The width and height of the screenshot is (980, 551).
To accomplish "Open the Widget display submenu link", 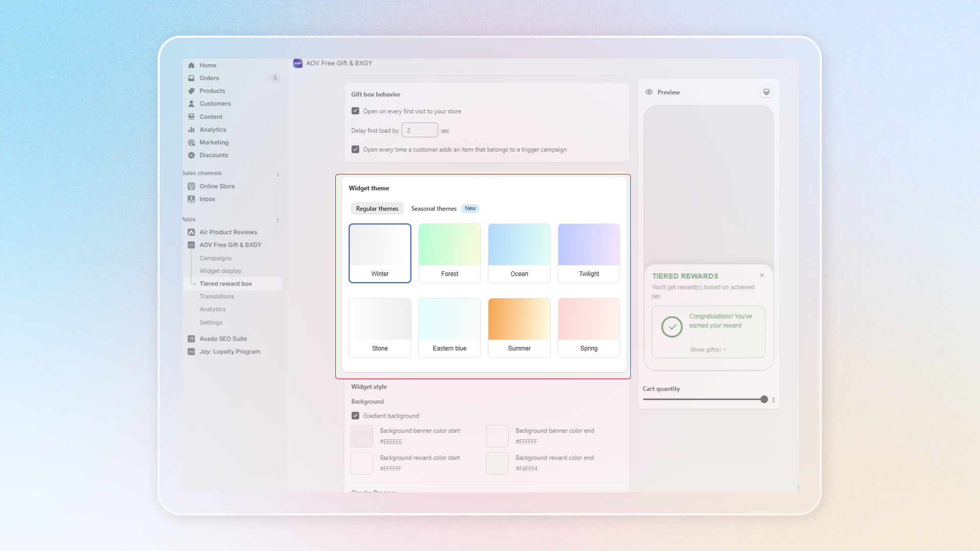I will pyautogui.click(x=220, y=271).
